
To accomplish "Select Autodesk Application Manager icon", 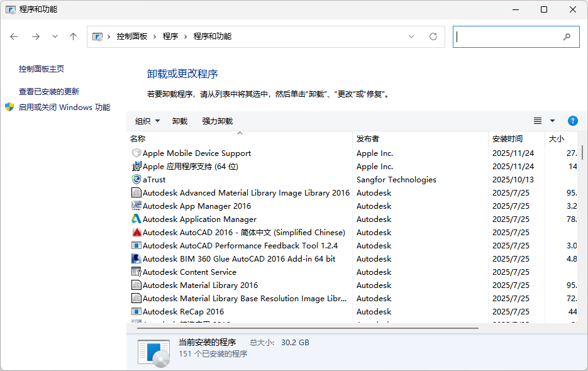I will pos(136,219).
